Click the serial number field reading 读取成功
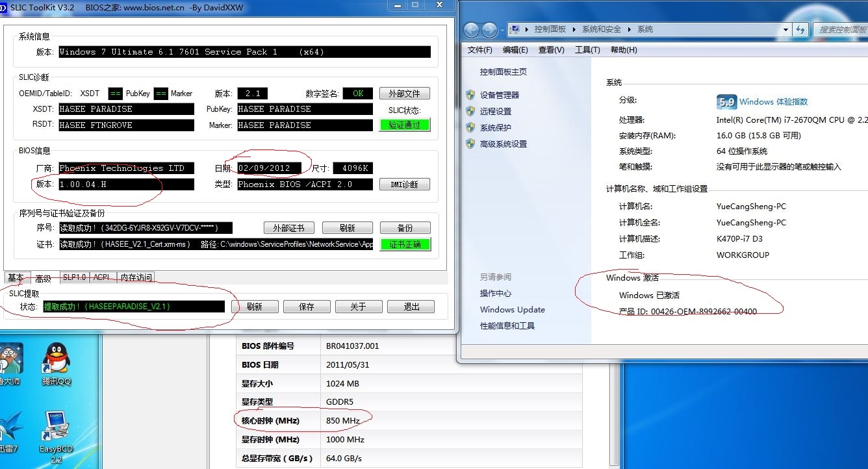This screenshot has width=868, height=469. (146, 228)
